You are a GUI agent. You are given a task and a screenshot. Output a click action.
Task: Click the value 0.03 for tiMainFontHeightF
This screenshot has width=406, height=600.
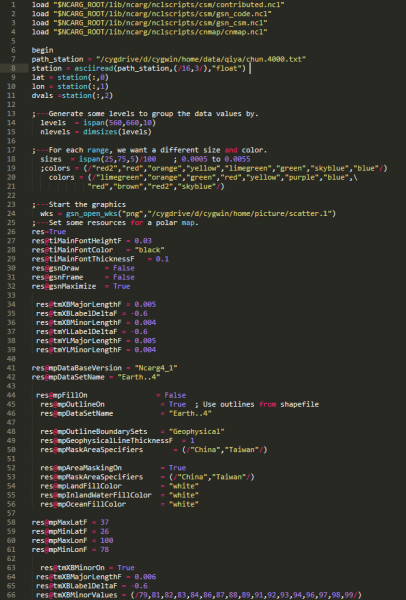143,241
